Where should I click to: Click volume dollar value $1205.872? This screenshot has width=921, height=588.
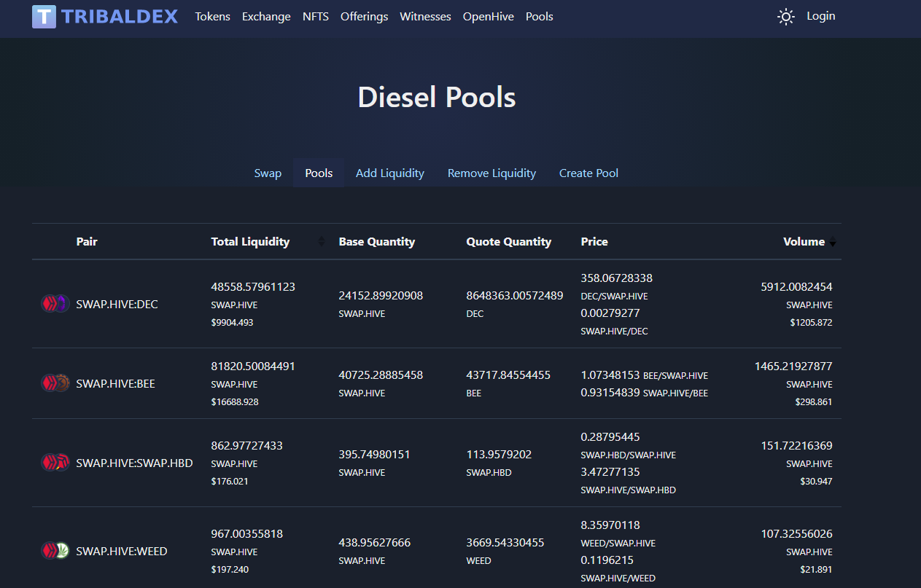811,322
